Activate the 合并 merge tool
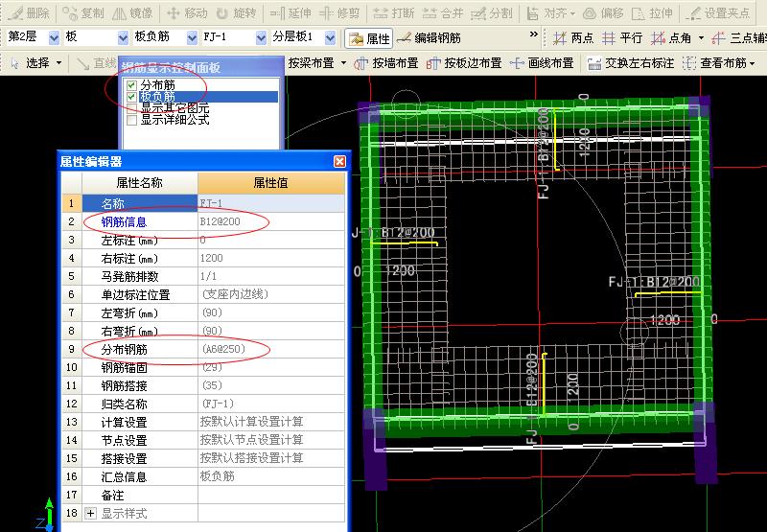 pyautogui.click(x=443, y=12)
